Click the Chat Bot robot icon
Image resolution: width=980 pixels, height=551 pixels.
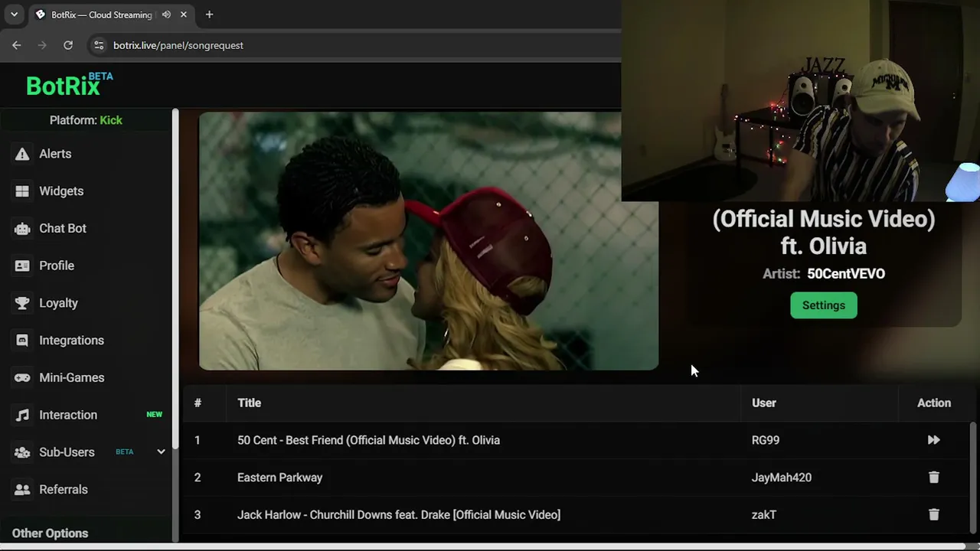click(22, 228)
